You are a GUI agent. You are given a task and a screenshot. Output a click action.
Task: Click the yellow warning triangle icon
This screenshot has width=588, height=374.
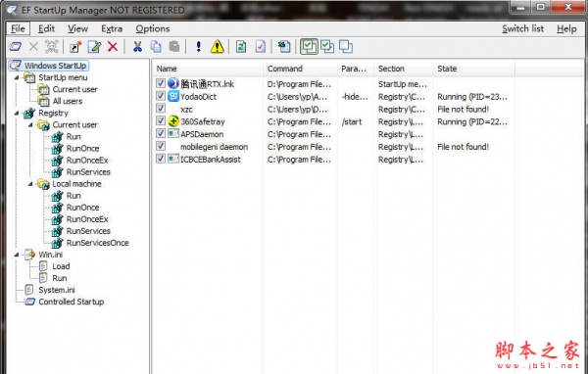click(x=218, y=47)
